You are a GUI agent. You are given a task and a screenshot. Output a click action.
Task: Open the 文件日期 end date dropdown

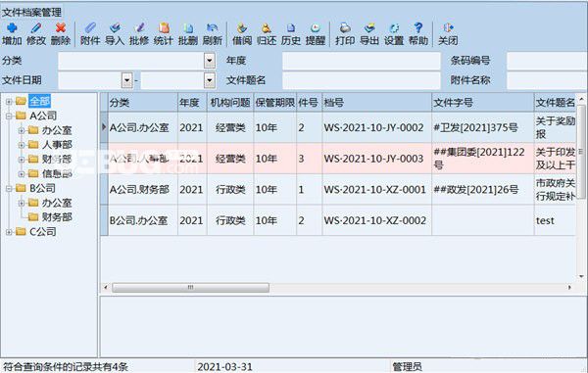(210, 80)
